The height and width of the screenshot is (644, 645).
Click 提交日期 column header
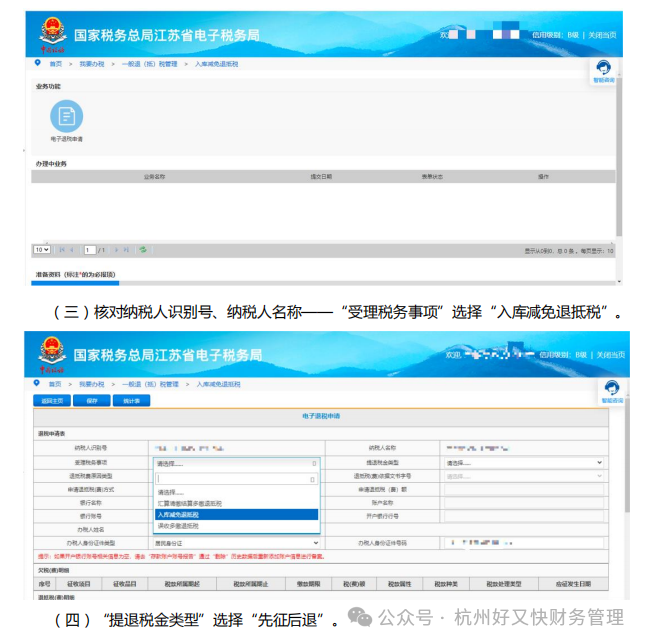(x=321, y=176)
